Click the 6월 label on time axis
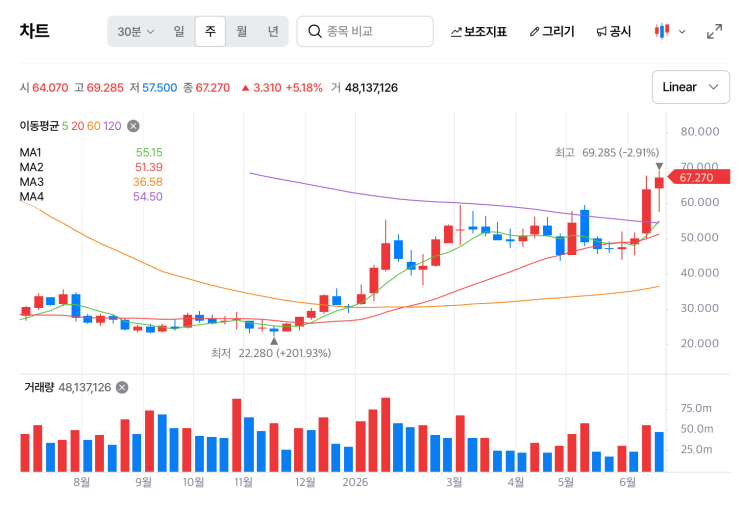 pyautogui.click(x=628, y=483)
